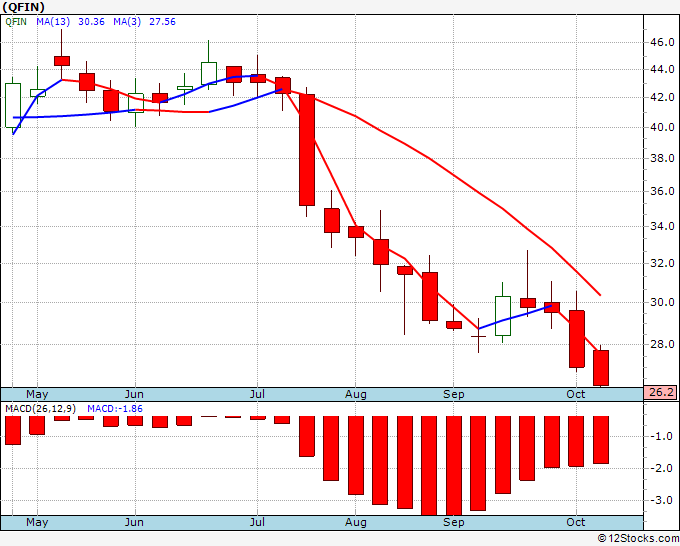Click the tallest red candlestick in mid-July
The image size is (680, 546).
(307, 150)
